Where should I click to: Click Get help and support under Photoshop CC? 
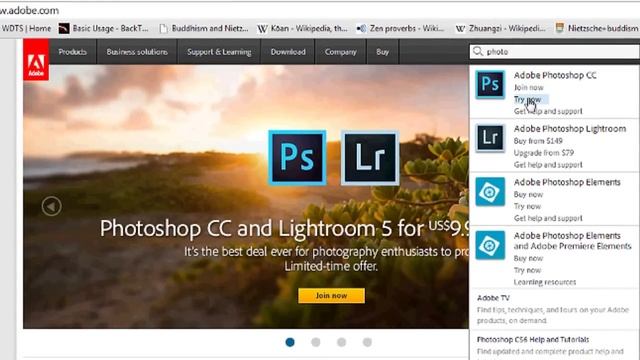click(548, 111)
